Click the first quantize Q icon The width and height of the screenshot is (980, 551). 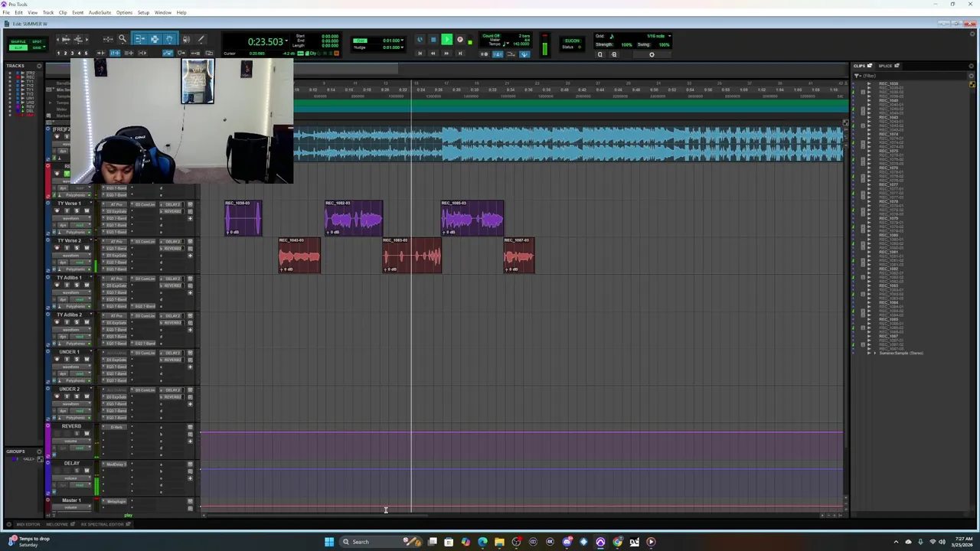tap(600, 54)
